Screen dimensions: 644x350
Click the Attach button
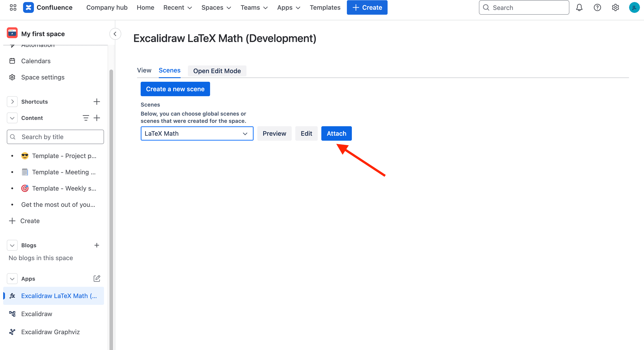[336, 133]
